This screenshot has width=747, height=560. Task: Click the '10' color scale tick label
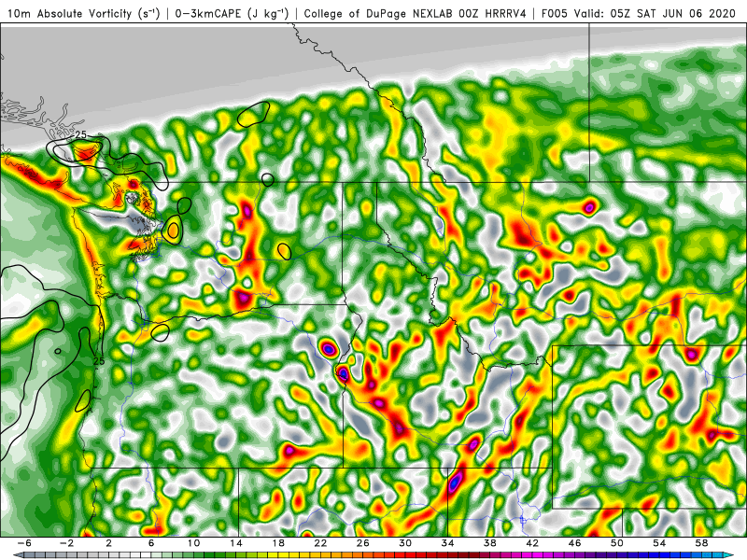pos(193,543)
